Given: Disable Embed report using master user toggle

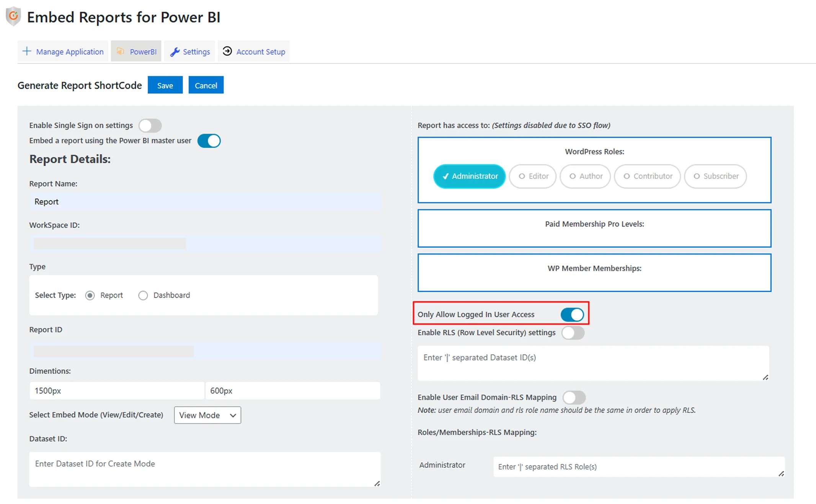Looking at the screenshot, I should coord(209,141).
